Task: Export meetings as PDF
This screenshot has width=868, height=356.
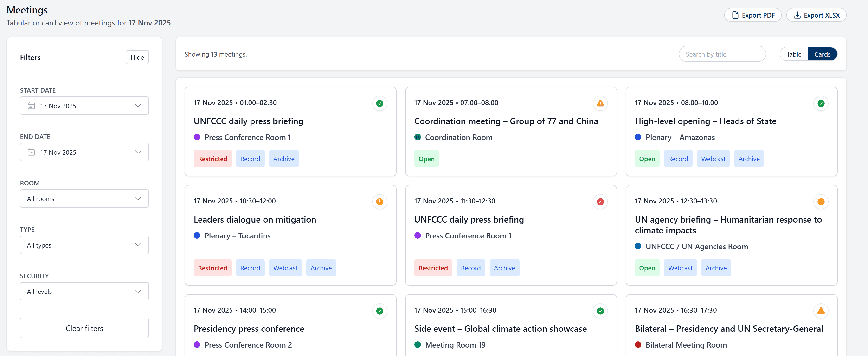Action: pos(753,15)
